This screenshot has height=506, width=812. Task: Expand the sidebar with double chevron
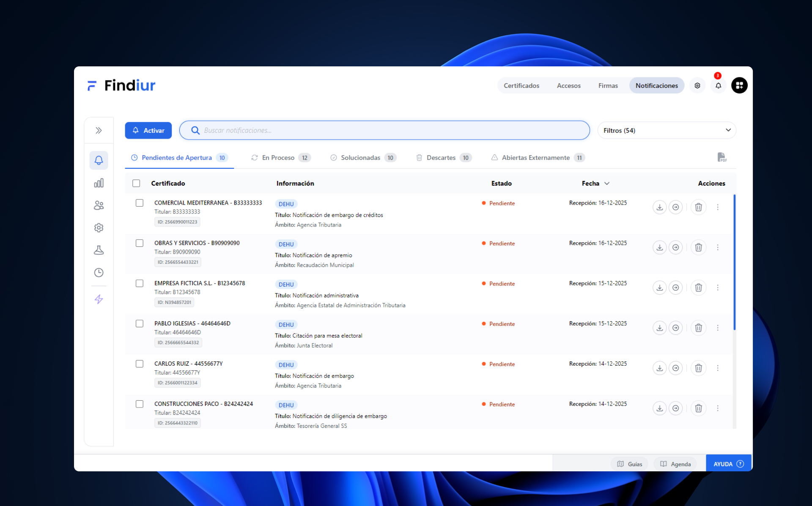pos(99,130)
